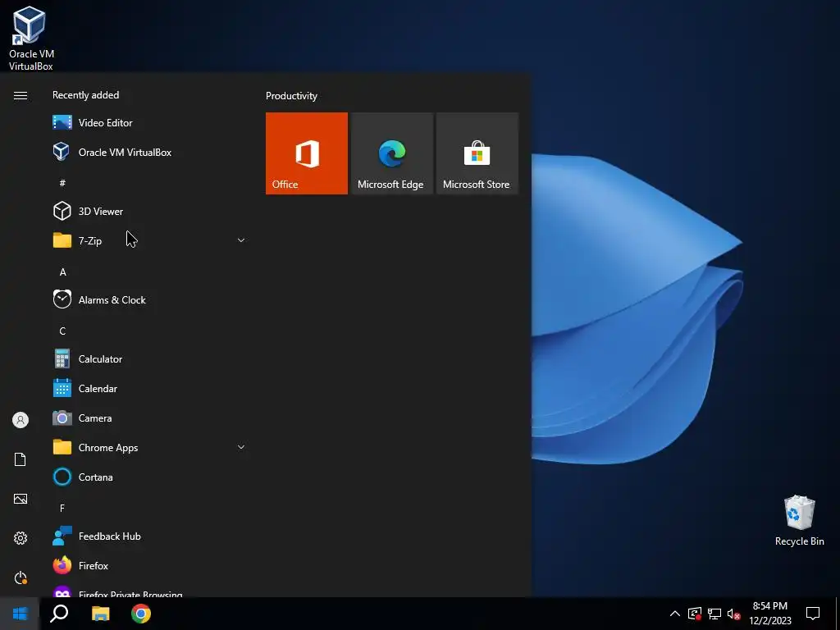
Task: Select the Oracle VM VirtualBox desktop shortcut
Action: point(31,38)
